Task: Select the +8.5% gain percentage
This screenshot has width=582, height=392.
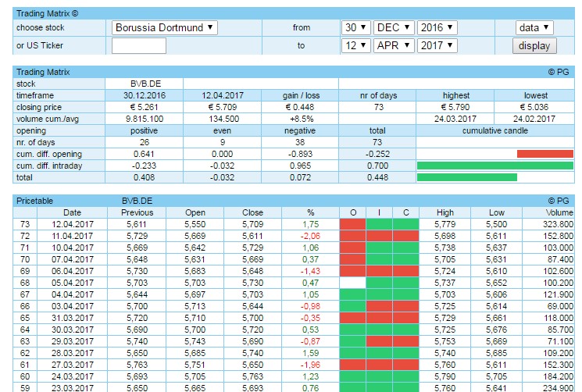Action: click(x=302, y=119)
